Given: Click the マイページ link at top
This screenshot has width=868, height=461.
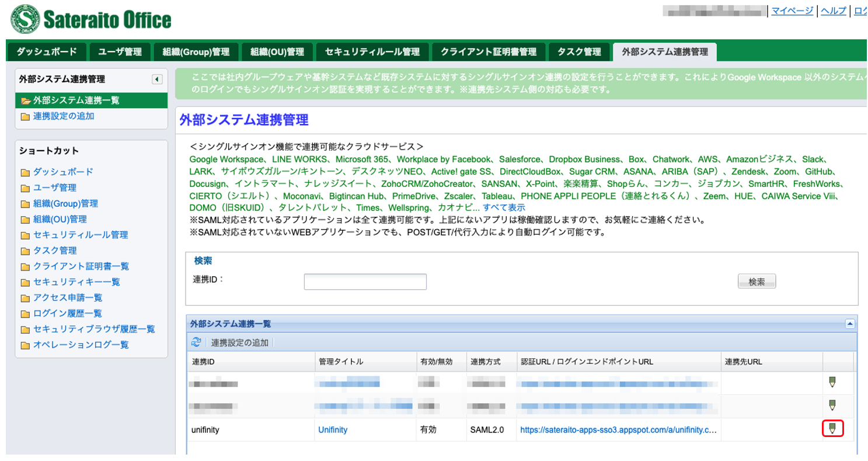Looking at the screenshot, I should pyautogui.click(x=792, y=11).
